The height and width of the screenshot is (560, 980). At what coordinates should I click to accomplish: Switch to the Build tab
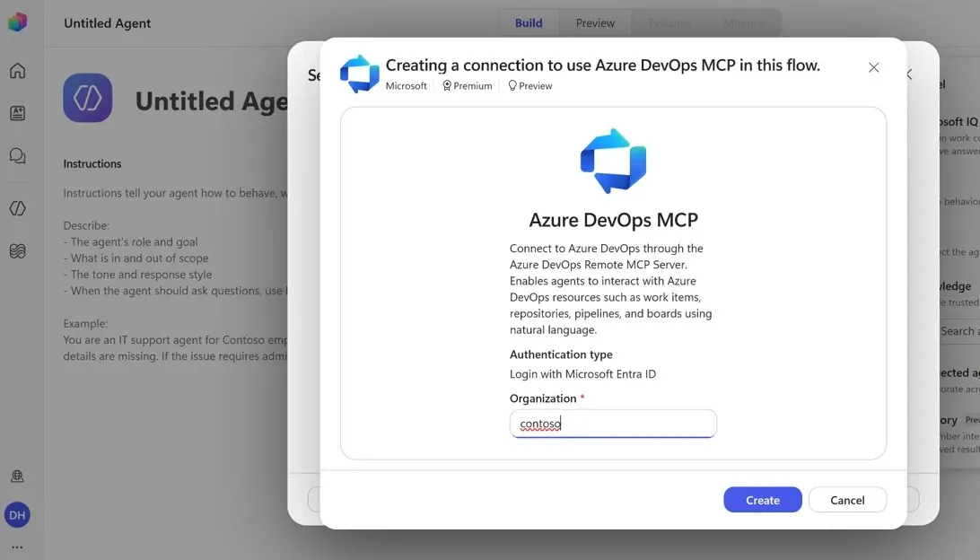[528, 23]
